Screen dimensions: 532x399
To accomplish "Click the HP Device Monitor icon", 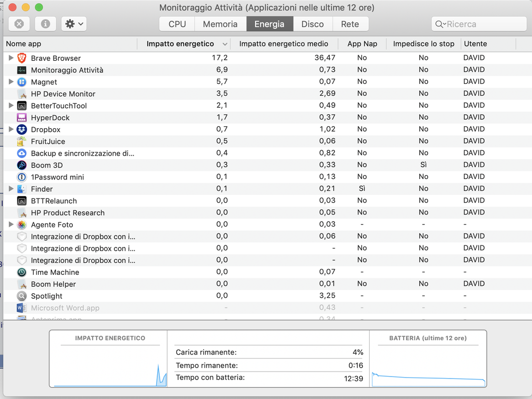I will (x=22, y=94).
